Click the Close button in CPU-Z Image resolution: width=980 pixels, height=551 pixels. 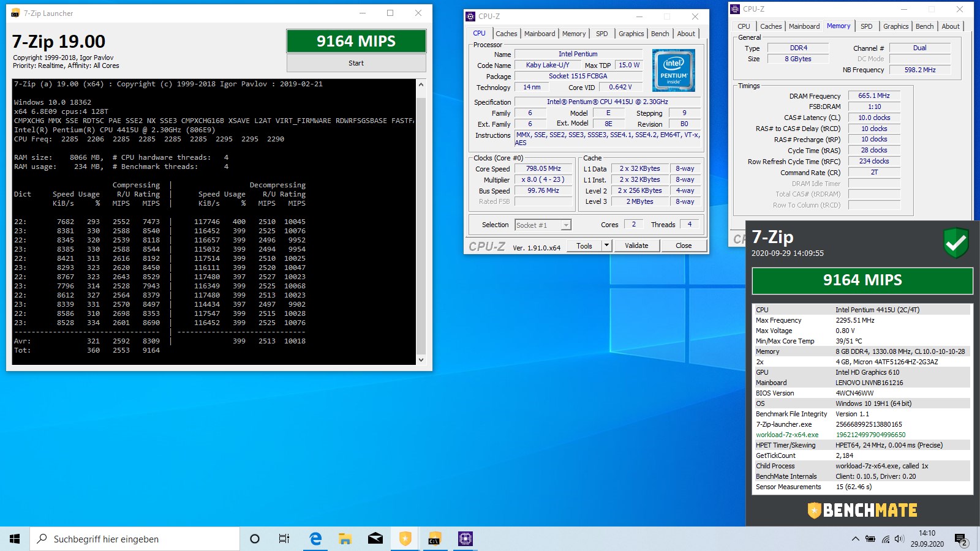tap(684, 246)
